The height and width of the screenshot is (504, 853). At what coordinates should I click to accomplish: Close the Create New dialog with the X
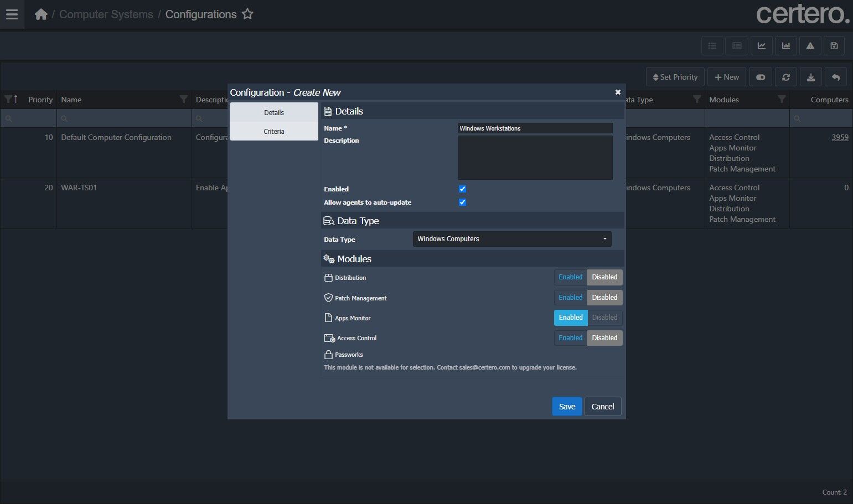coord(618,92)
